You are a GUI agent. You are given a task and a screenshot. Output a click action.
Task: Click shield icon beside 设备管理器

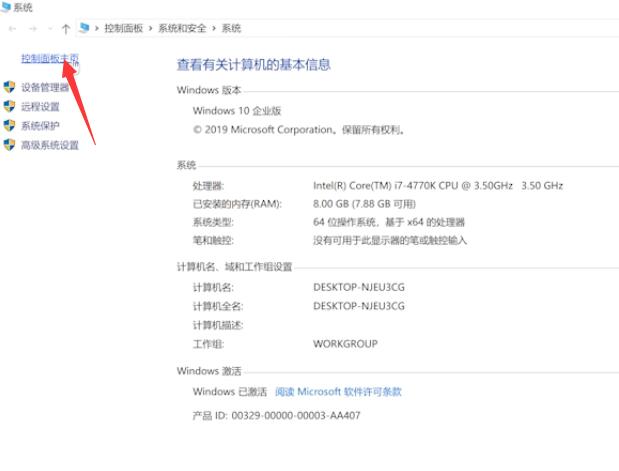pos(9,87)
